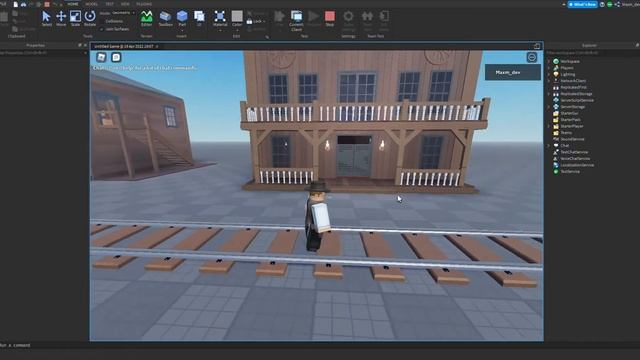Open the in-game chat bubble icon
Screen dimensions: 640x360
(x=116, y=57)
